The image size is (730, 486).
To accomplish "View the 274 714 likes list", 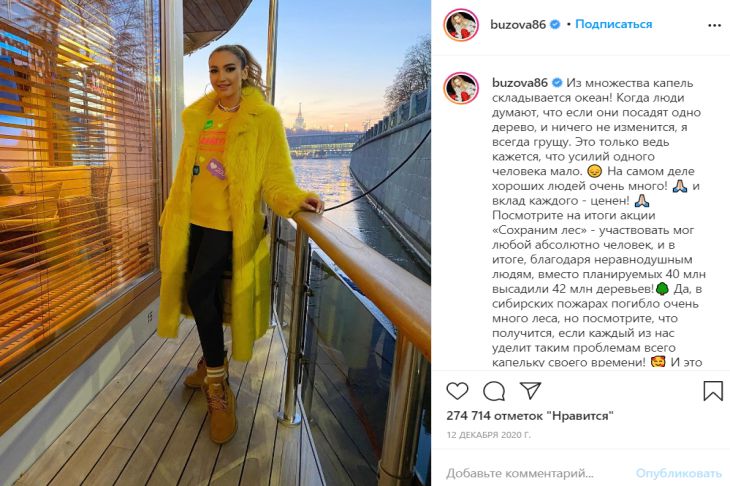I will [530, 416].
